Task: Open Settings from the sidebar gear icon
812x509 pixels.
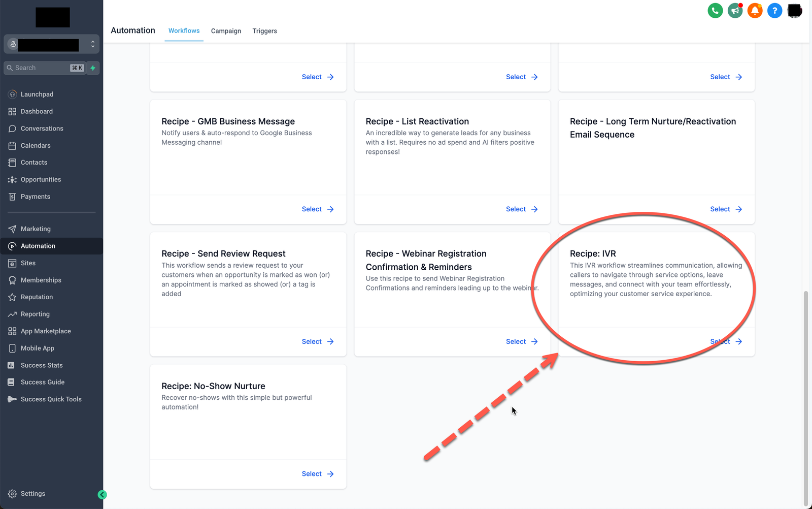Action: [13, 494]
